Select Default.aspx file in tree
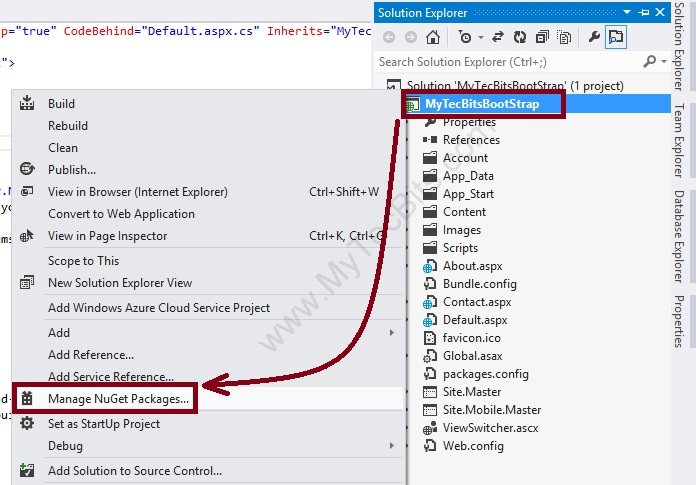The width and height of the screenshot is (696, 485). 475,320
